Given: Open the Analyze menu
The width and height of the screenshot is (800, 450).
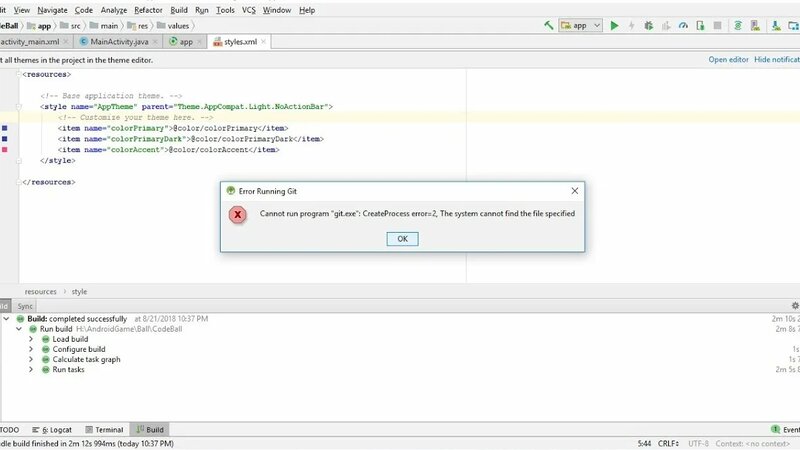Looking at the screenshot, I should (x=114, y=10).
